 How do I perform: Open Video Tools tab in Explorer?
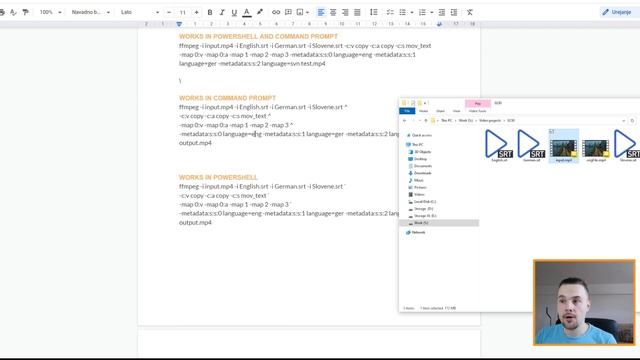point(478,111)
